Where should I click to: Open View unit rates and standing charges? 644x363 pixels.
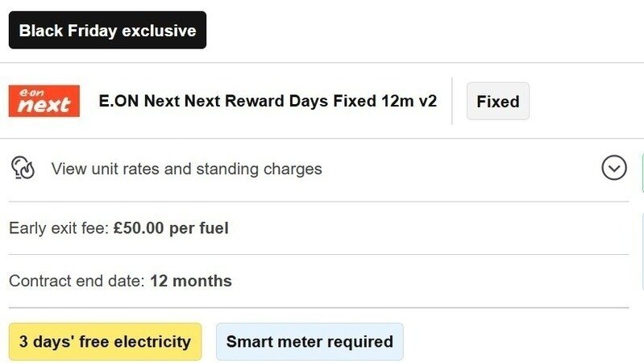coord(186,169)
